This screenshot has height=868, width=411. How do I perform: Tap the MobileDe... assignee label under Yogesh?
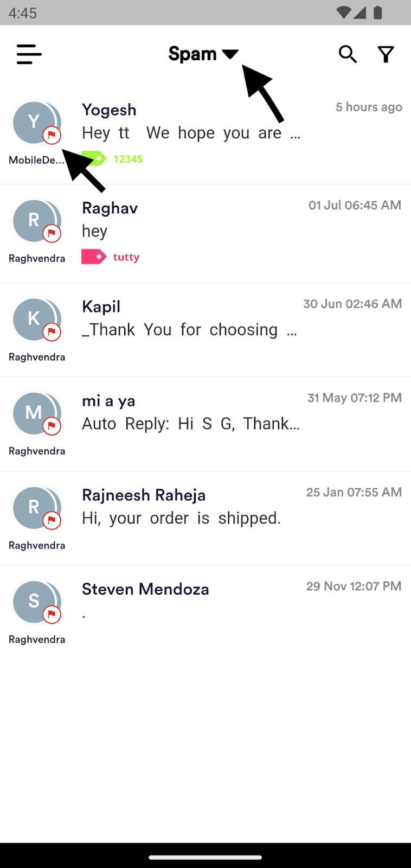36,160
